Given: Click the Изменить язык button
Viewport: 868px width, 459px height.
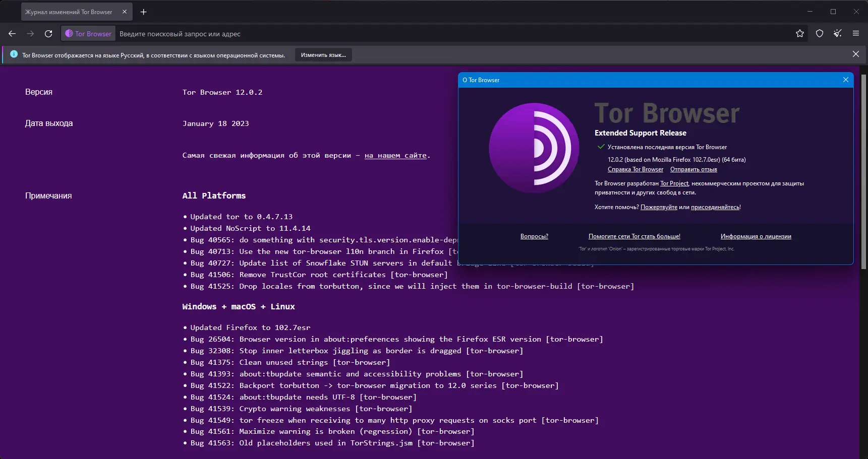Looking at the screenshot, I should click(323, 55).
